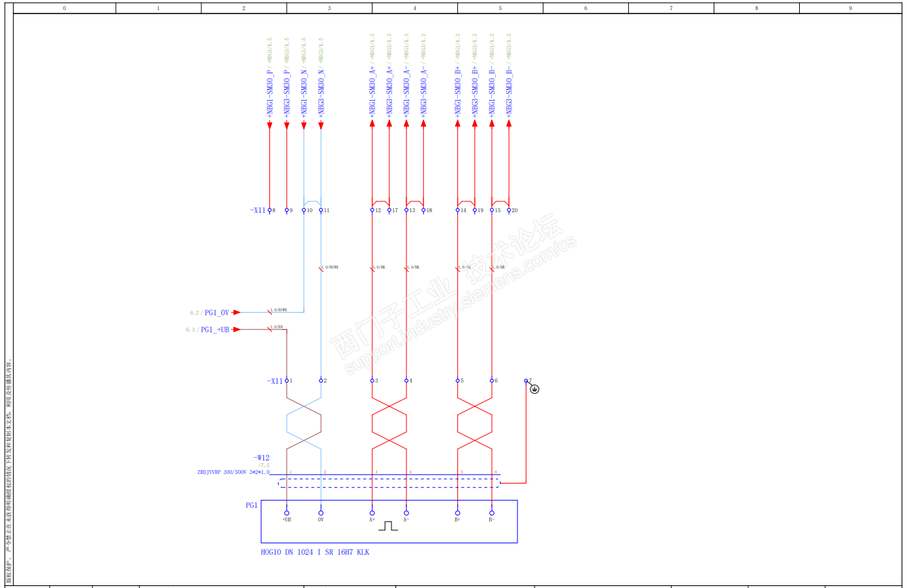907x588 pixels.
Task: Click terminal 20 on upper X11 strip
Action: [509, 210]
